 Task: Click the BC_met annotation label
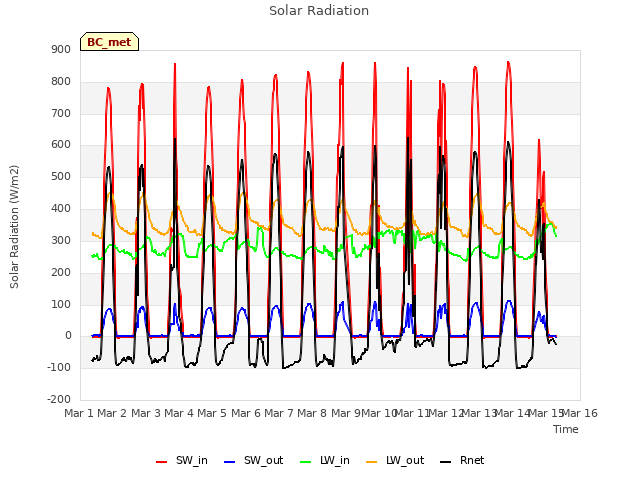click(109, 42)
